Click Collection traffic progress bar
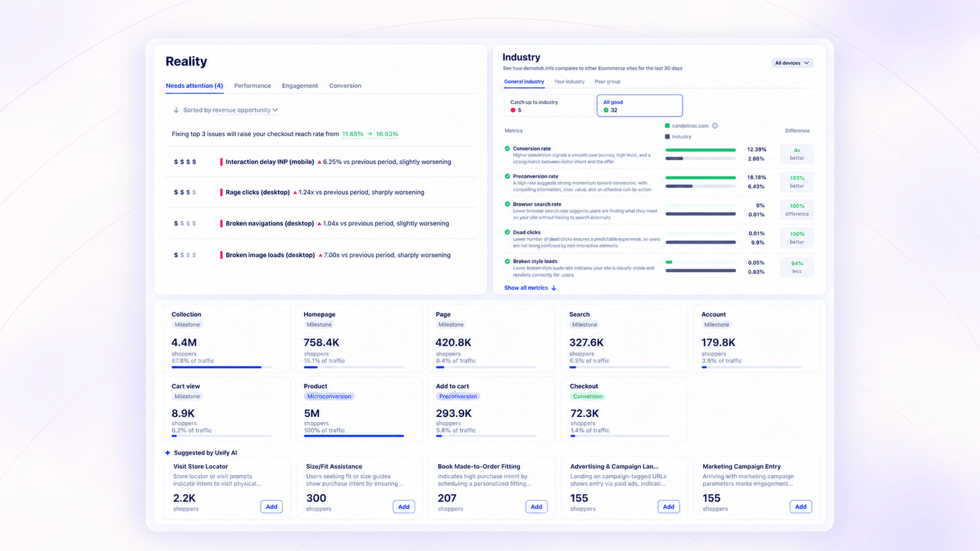This screenshot has width=980, height=551. 222,367
